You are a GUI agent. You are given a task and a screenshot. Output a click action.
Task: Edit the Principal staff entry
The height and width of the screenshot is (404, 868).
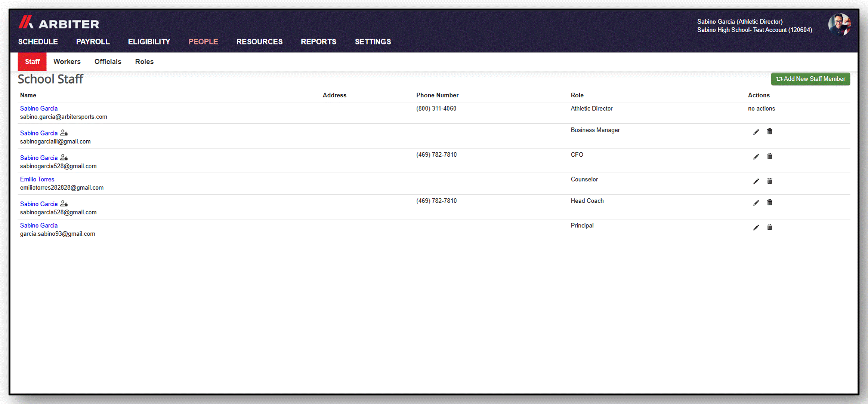click(x=756, y=227)
